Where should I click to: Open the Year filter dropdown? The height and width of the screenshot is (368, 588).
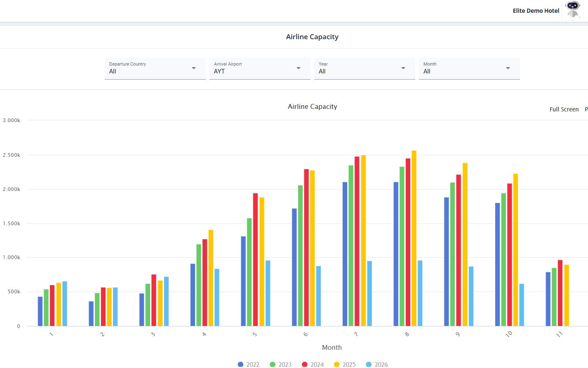(364, 68)
